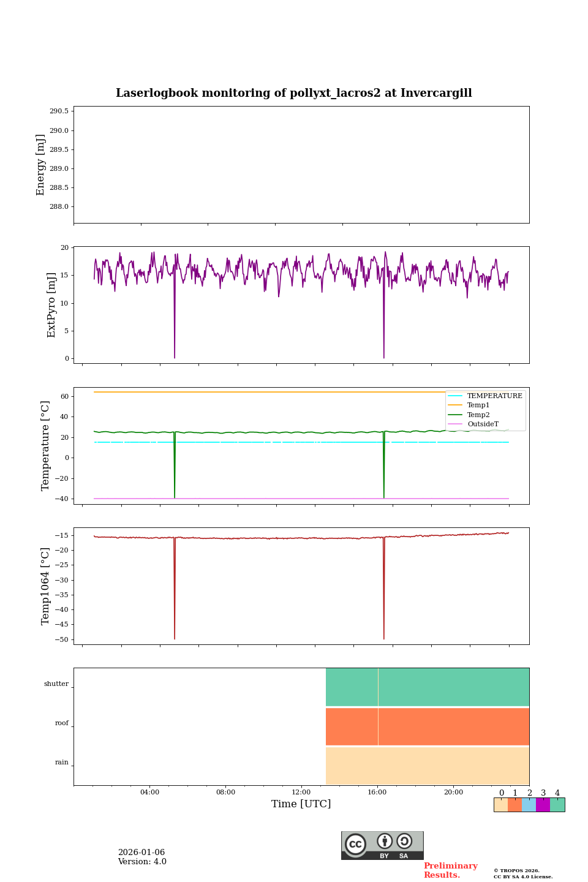This screenshot has height=882, width=588.
Task: Click the 16:00 time axis tick label
Action: pos(377,793)
